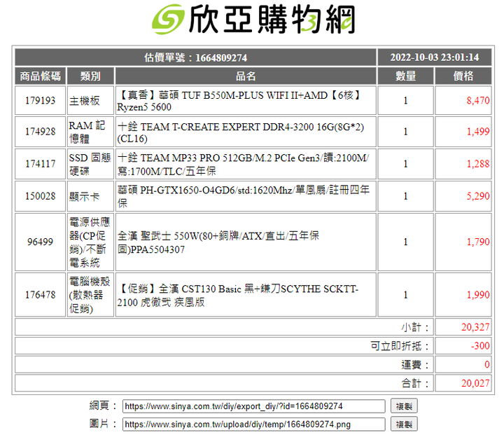Click quantity 1 in the 150028 row
The width and height of the screenshot is (504, 435).
coord(405,196)
